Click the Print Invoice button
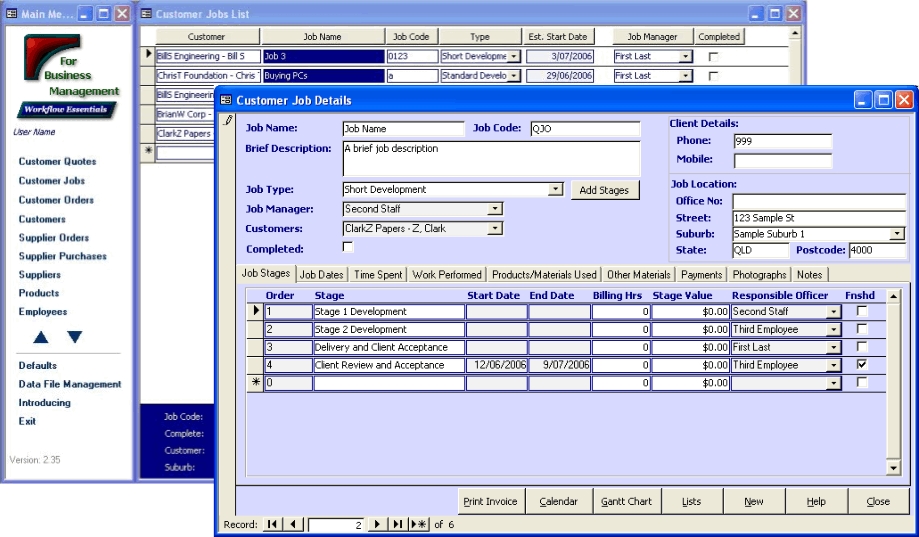Image resolution: width=919 pixels, height=537 pixels. 489,501
